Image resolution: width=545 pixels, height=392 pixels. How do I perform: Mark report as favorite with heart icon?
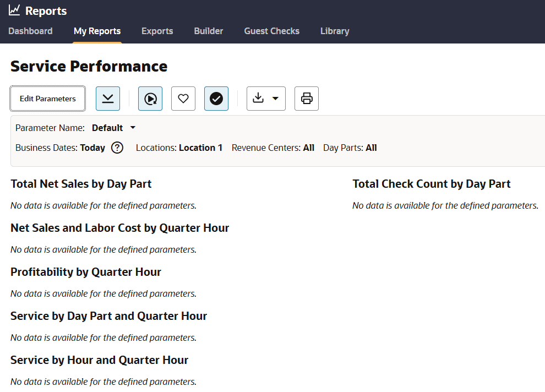click(183, 99)
